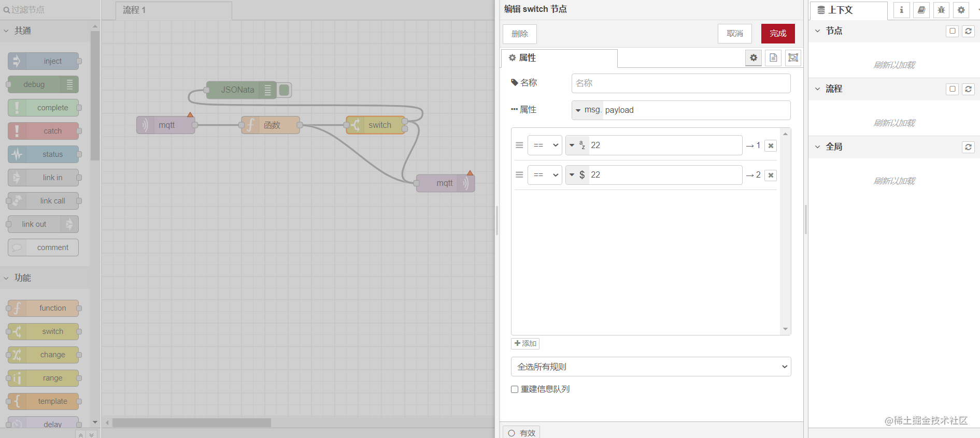Select the range node in palette
This screenshot has height=438, width=980.
[44, 378]
